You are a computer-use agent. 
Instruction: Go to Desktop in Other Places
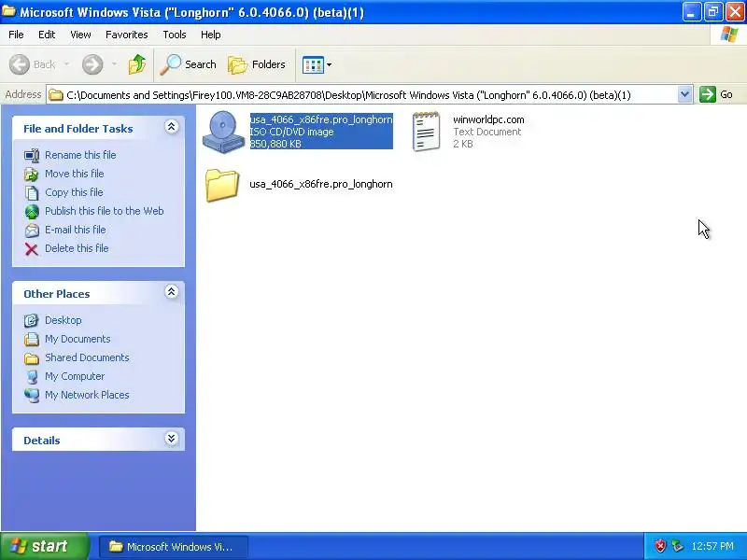63,320
